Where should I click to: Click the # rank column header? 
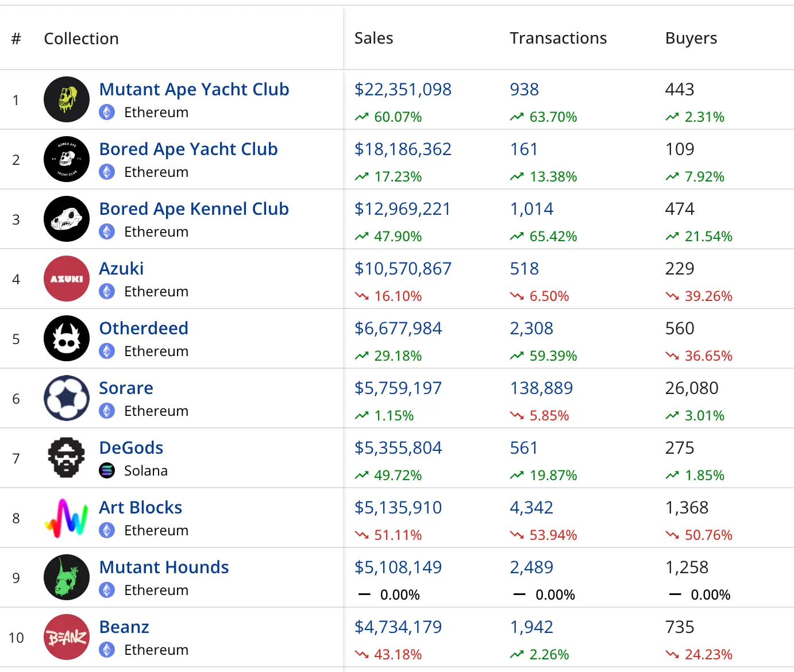pos(16,38)
